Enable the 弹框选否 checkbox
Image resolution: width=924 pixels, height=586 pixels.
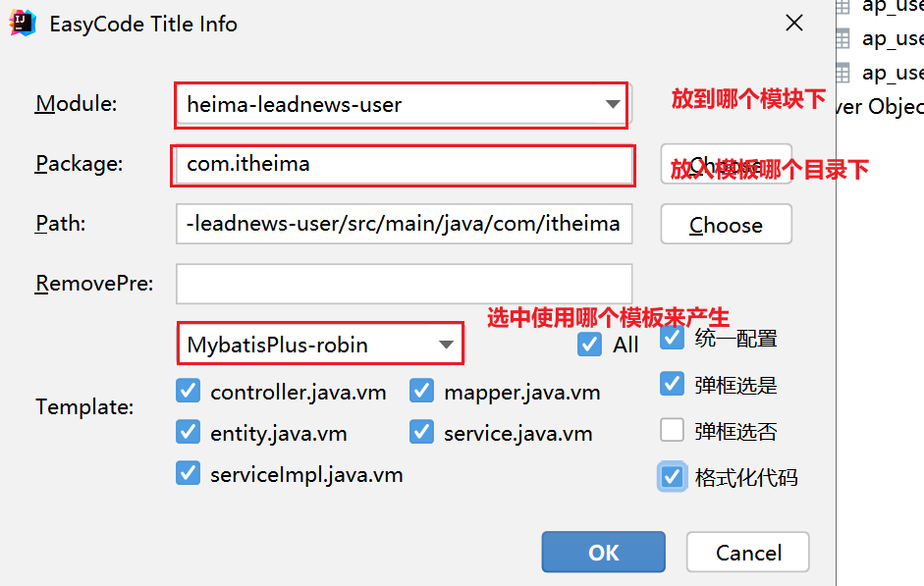pos(673,430)
